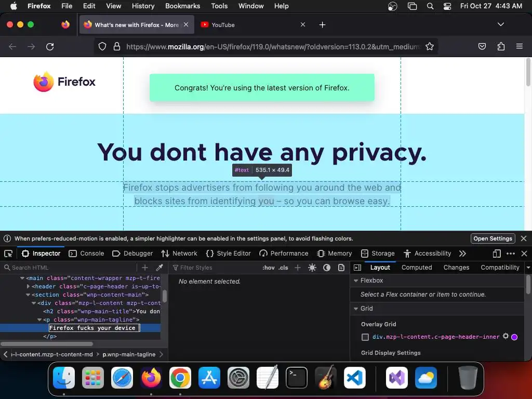Open Firefox application hamburger menu
This screenshot has height=399, width=532.
[x=520, y=46]
